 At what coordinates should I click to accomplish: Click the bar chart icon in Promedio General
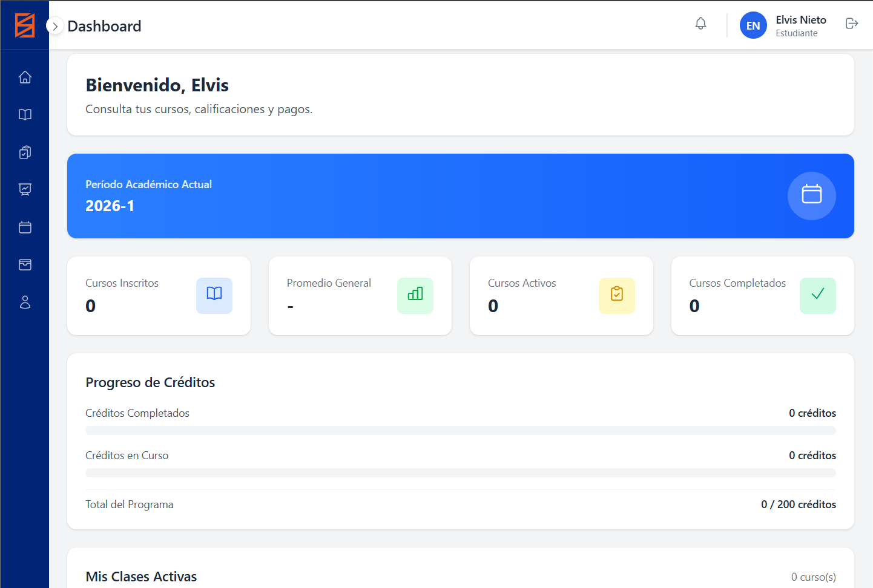pos(415,296)
